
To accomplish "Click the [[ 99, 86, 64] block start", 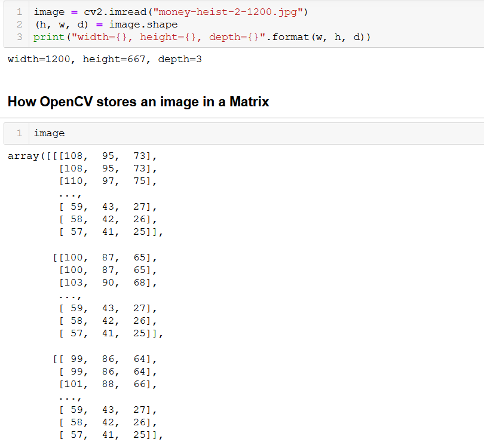I will (x=105, y=359).
